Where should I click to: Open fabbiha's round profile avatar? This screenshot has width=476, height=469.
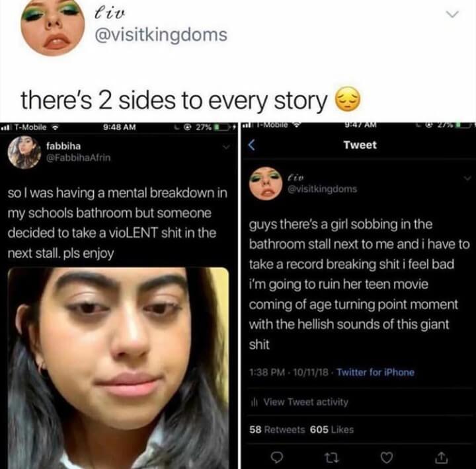pyautogui.click(x=24, y=152)
